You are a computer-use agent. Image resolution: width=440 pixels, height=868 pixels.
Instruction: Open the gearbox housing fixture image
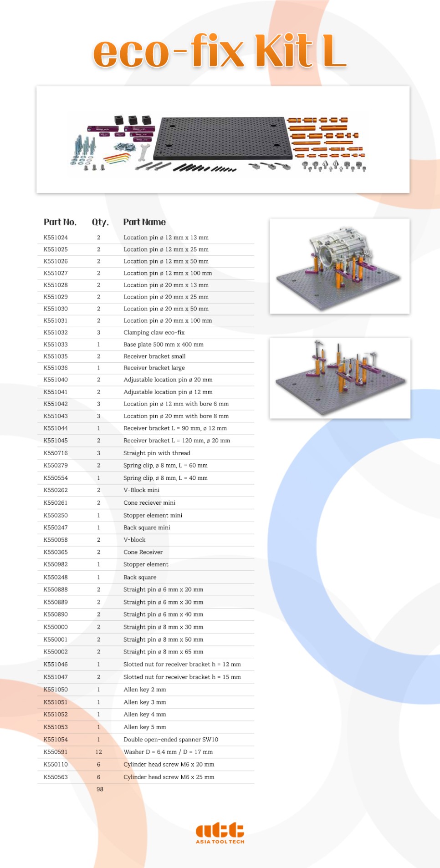(x=339, y=266)
